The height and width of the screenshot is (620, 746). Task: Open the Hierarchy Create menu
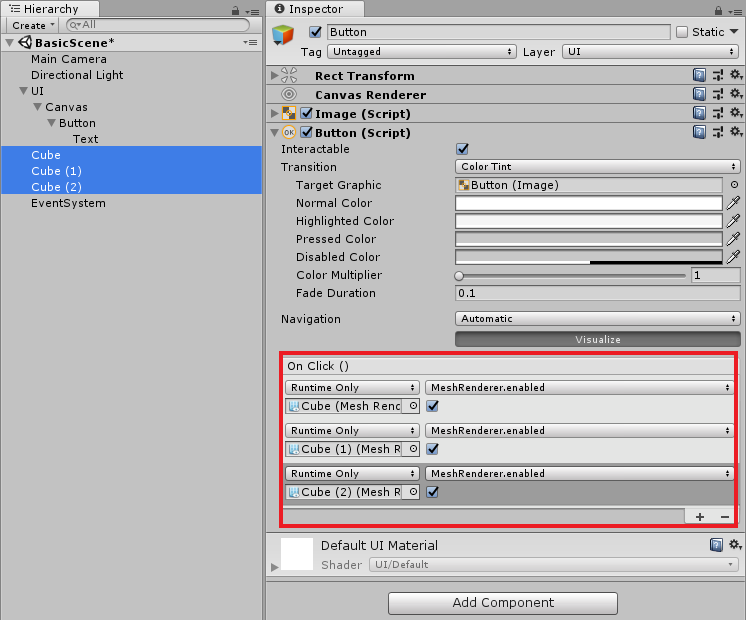pos(33,25)
